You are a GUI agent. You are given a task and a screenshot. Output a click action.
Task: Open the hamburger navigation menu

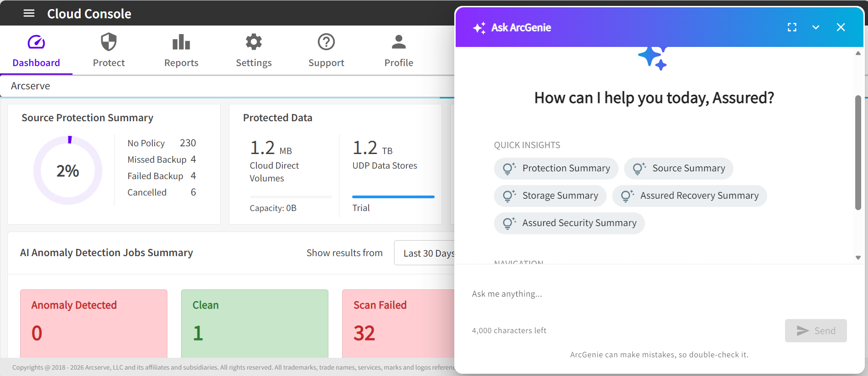29,13
